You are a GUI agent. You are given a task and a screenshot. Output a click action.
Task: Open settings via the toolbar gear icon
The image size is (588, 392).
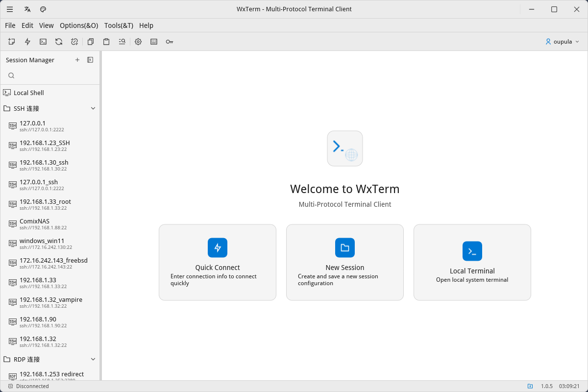coord(138,42)
